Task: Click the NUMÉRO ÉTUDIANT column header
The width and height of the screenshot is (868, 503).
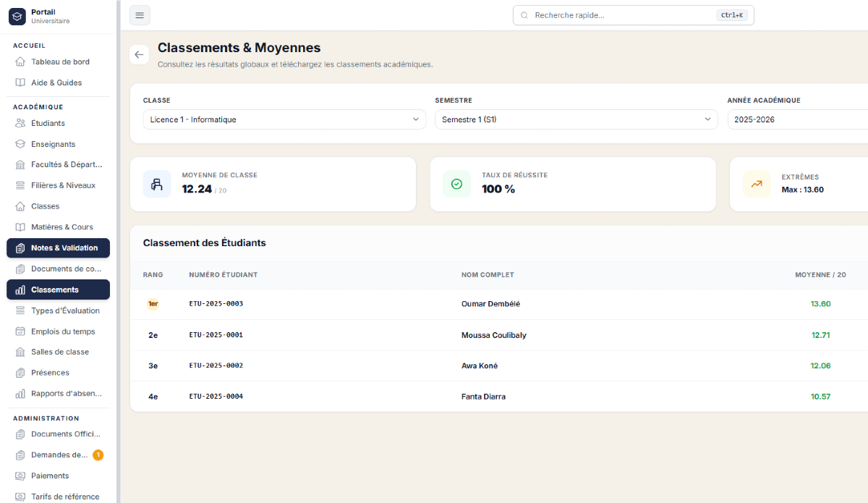Action: pyautogui.click(x=224, y=275)
